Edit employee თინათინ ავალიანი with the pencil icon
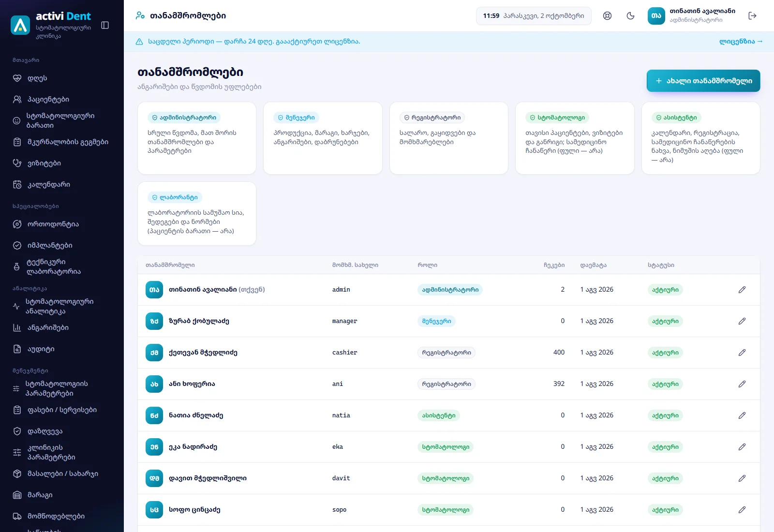774x532 pixels. point(742,290)
